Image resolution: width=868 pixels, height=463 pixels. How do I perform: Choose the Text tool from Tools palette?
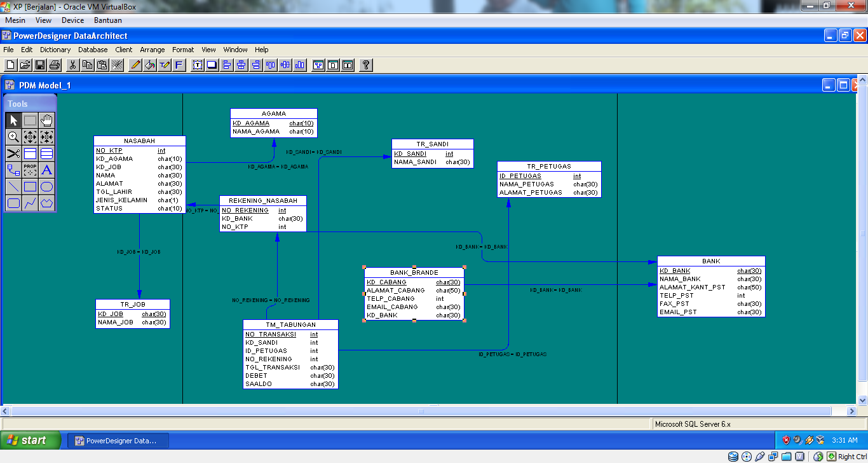click(46, 170)
